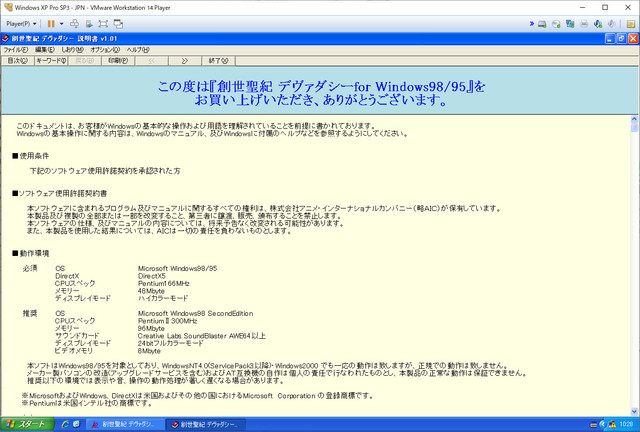Click the vertical scrollbar thumb
Viewport: 640px width, 432px height.
point(634,127)
